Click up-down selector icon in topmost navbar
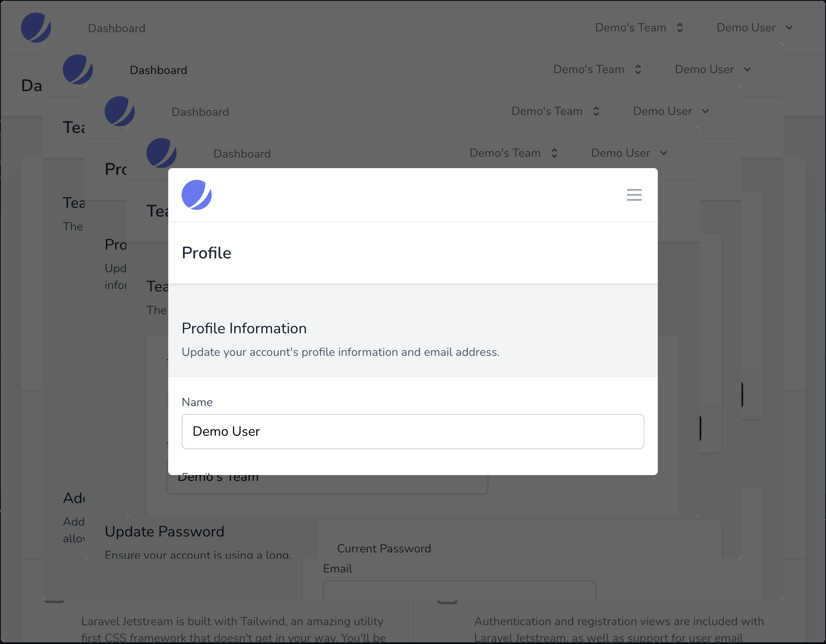 [680, 28]
